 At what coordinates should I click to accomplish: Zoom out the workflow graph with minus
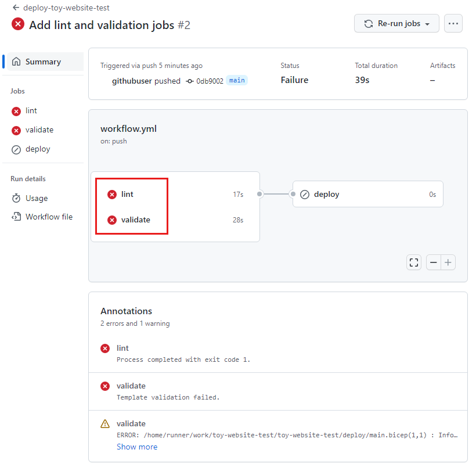[x=434, y=263]
